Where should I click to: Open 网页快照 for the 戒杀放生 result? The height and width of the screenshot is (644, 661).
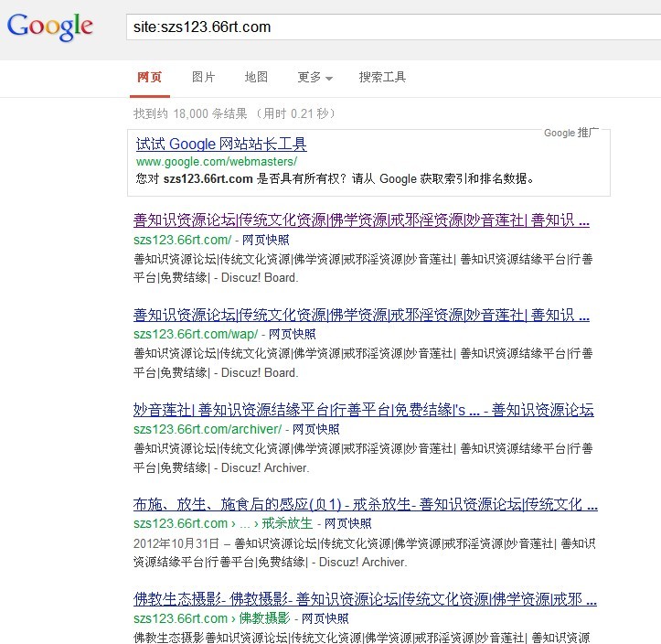click(x=347, y=524)
